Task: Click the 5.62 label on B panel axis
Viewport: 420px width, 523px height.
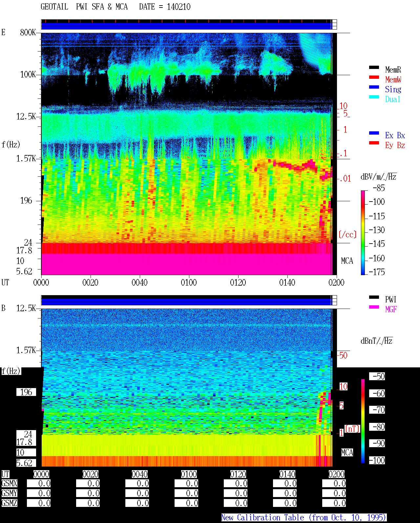Action: click(x=26, y=463)
